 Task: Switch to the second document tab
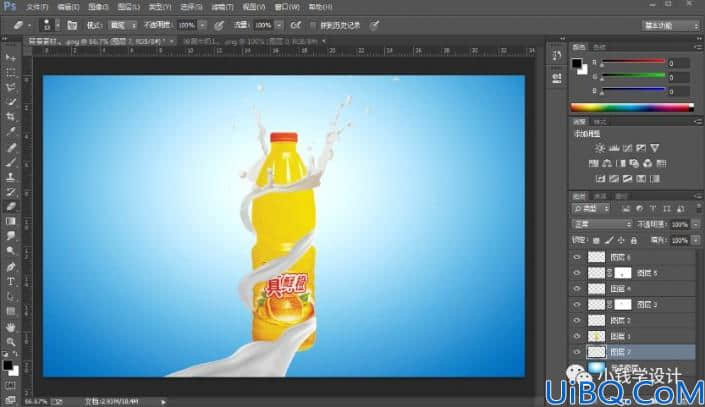tap(254, 41)
